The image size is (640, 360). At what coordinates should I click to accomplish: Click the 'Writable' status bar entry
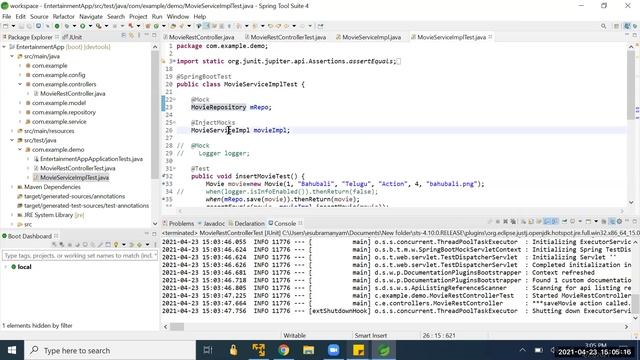(294, 336)
